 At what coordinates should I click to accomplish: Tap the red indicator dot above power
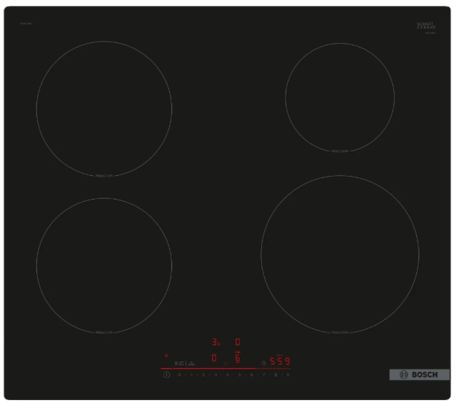(166, 356)
